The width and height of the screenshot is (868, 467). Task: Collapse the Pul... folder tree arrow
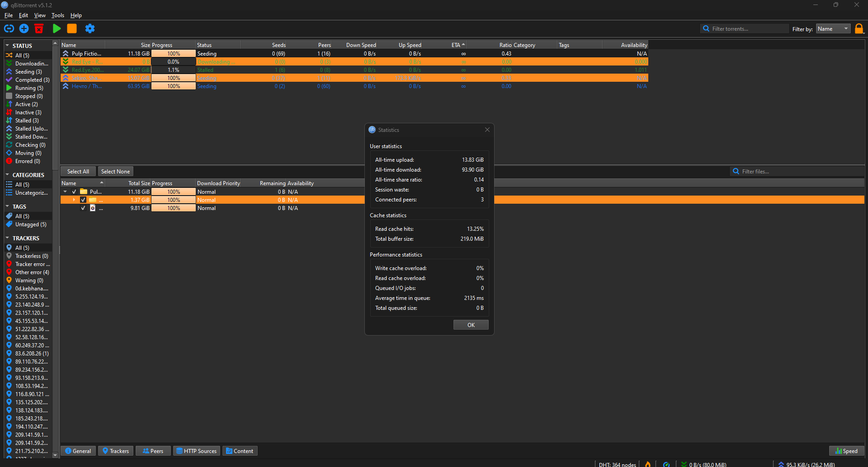pyautogui.click(x=65, y=192)
